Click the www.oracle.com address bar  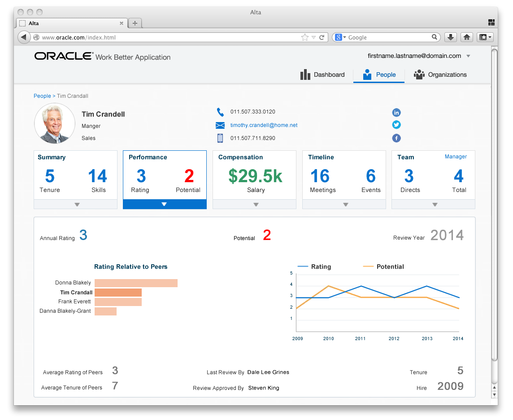[x=170, y=37]
